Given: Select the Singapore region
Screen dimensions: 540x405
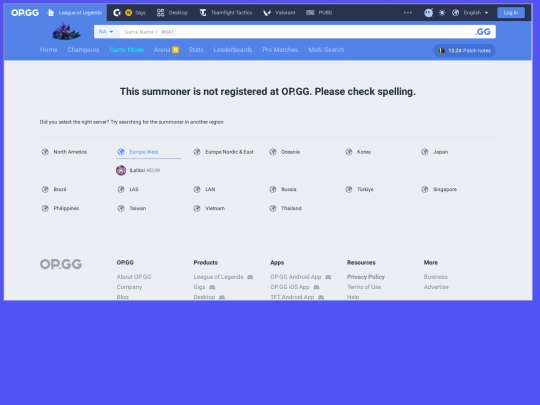Looking at the screenshot, I should (439, 189).
